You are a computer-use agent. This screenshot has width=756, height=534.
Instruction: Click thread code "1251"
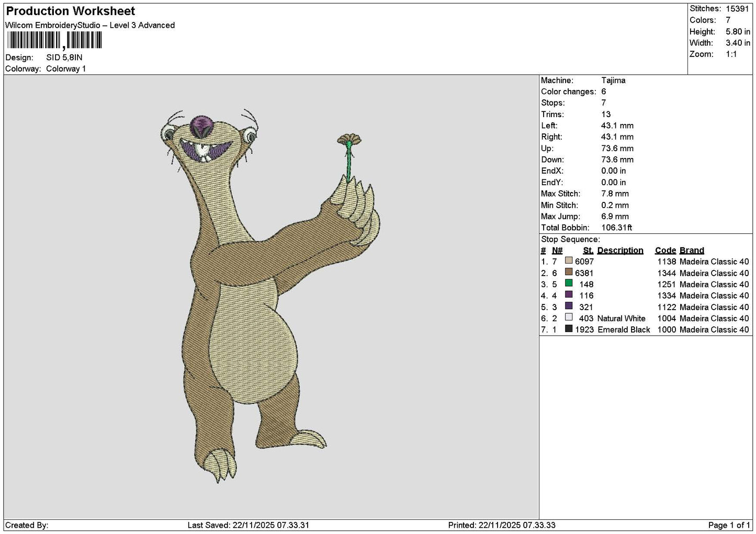pos(667,285)
